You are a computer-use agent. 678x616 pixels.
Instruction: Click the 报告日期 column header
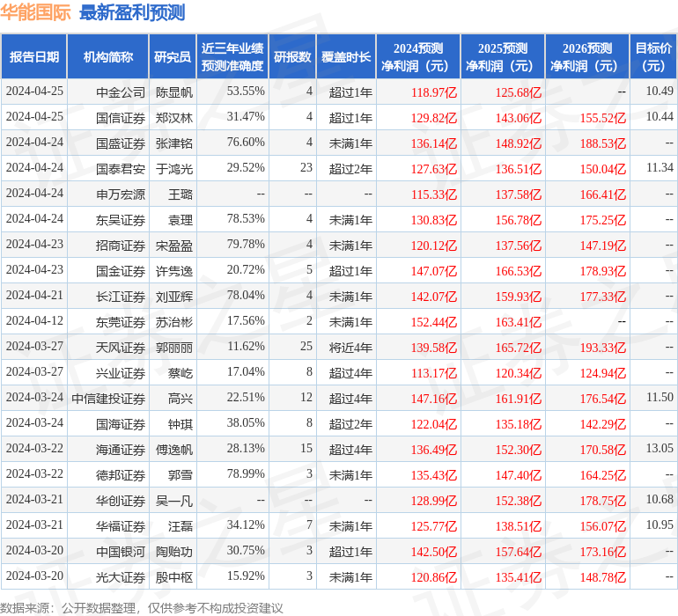(34, 56)
